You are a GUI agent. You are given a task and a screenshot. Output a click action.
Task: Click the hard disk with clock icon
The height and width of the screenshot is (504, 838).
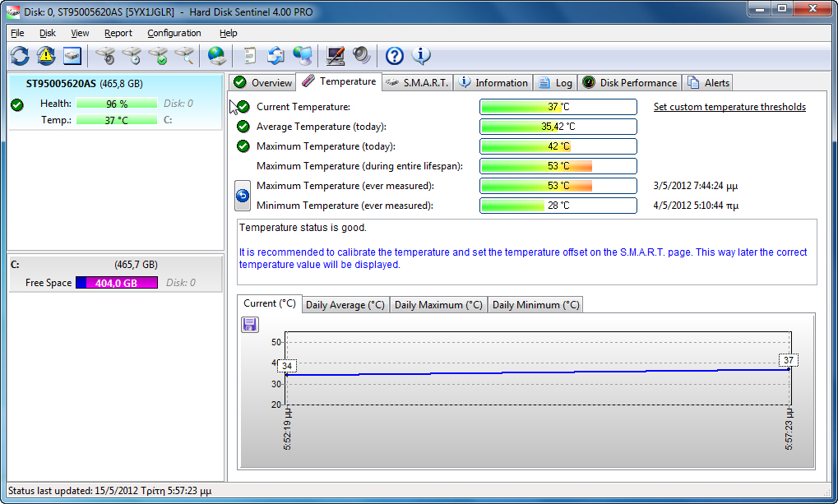pos(132,56)
